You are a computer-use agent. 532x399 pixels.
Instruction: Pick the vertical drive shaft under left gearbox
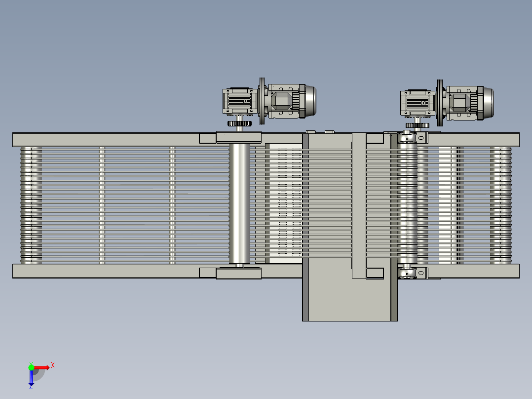pos(239,204)
